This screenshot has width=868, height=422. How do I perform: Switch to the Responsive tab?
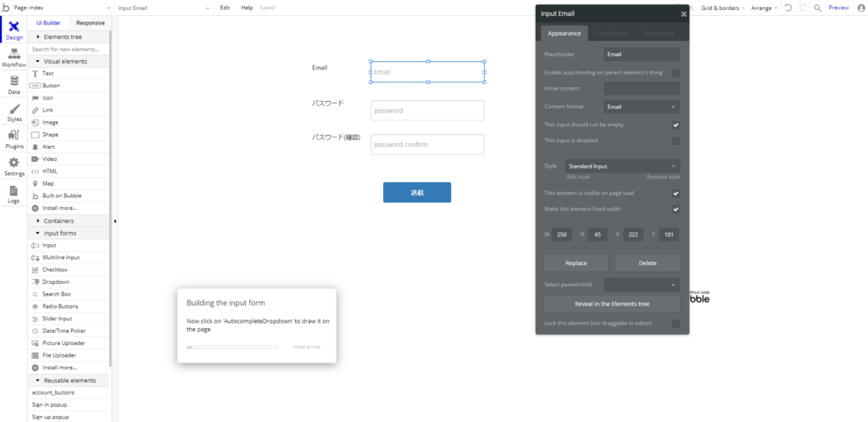[x=90, y=23]
